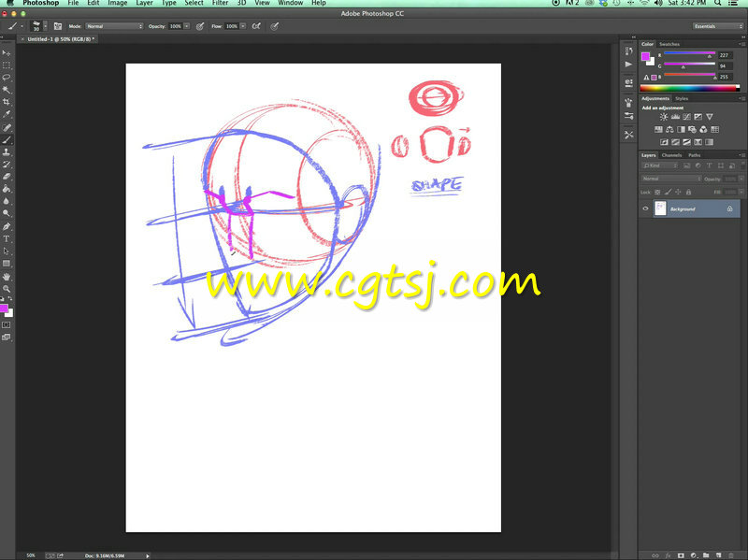Add a Color Balance adjustment

pos(669,130)
